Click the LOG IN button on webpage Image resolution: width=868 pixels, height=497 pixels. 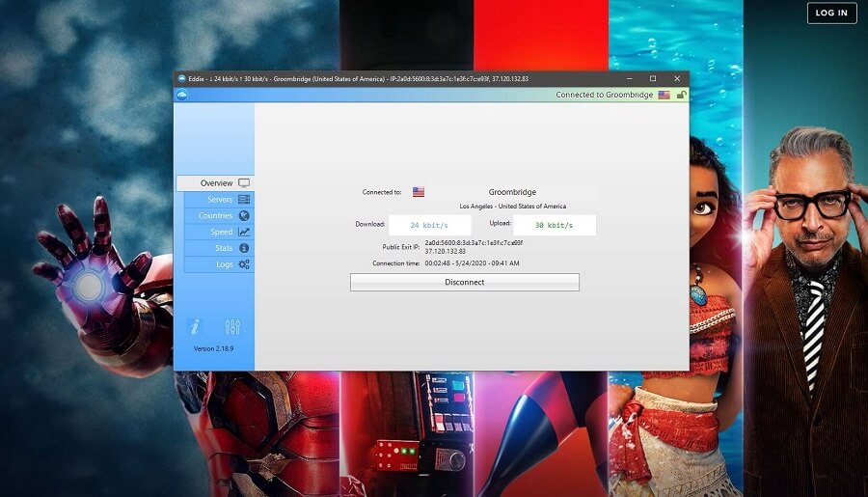[x=831, y=13]
